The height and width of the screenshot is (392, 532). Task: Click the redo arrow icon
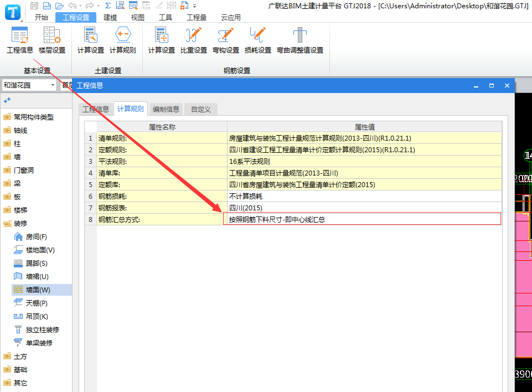click(90, 6)
